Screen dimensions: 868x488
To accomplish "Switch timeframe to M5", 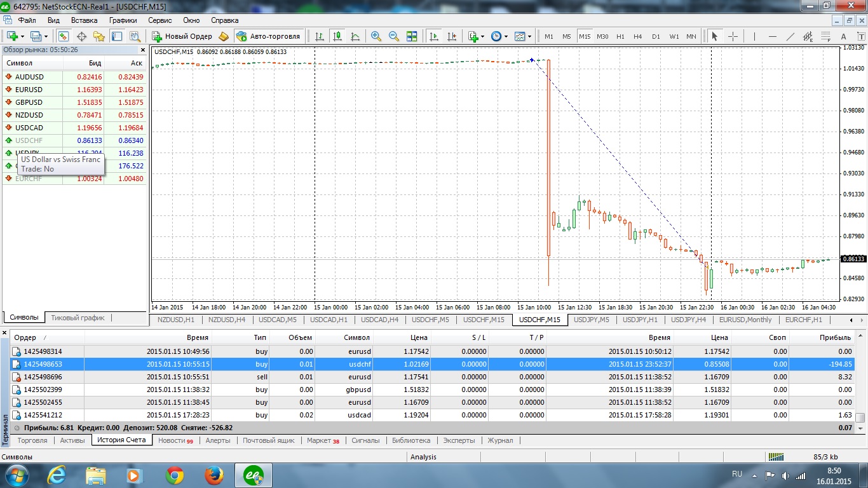I will pyautogui.click(x=567, y=36).
